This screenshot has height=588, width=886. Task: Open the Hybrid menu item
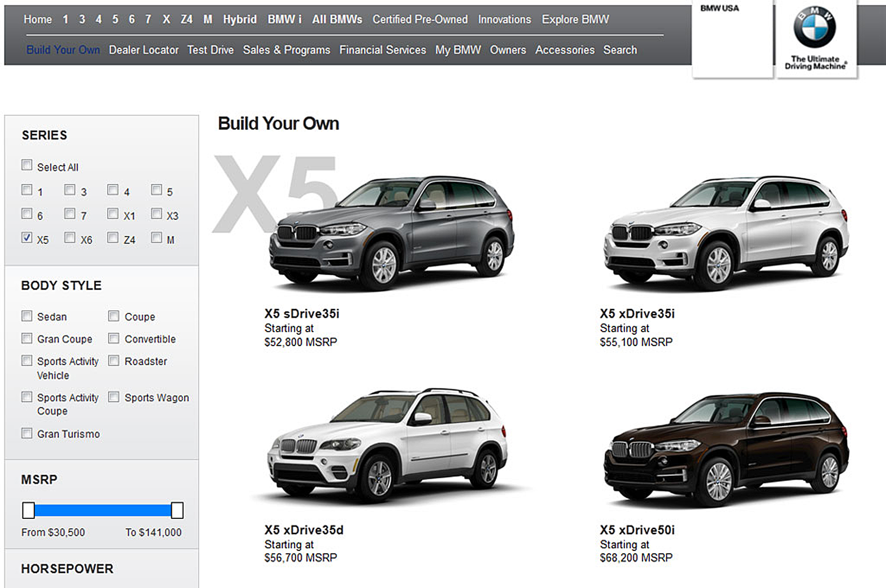coord(240,19)
